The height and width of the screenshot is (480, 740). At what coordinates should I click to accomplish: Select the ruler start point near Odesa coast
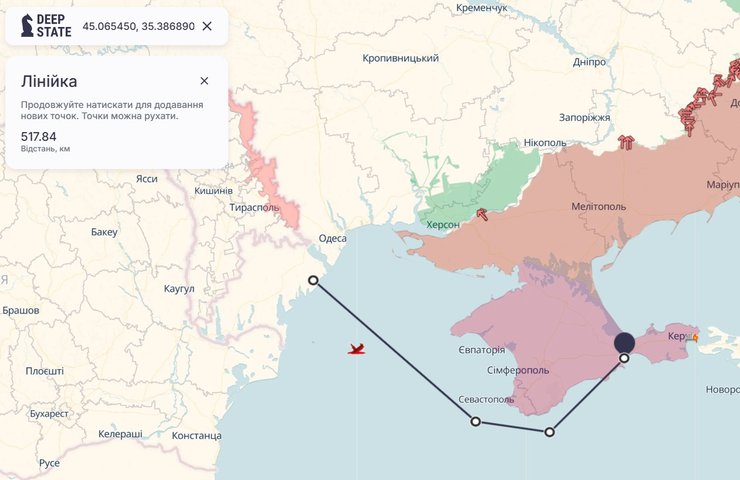(x=313, y=280)
